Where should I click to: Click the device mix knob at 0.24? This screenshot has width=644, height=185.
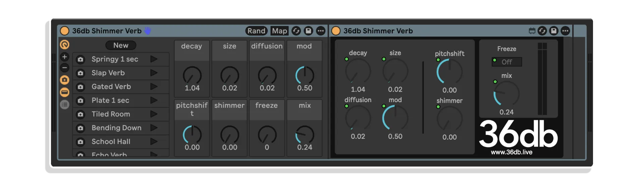[x=506, y=94]
